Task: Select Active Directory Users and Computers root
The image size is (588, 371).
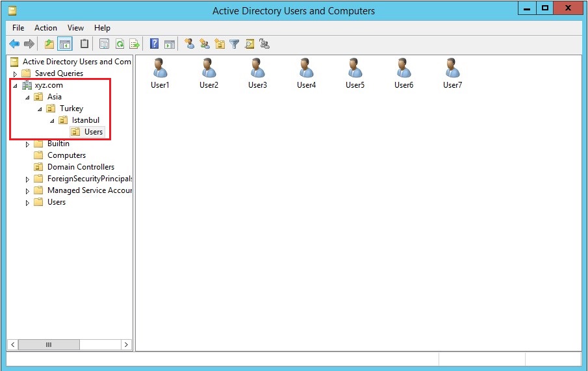Action: [x=77, y=62]
